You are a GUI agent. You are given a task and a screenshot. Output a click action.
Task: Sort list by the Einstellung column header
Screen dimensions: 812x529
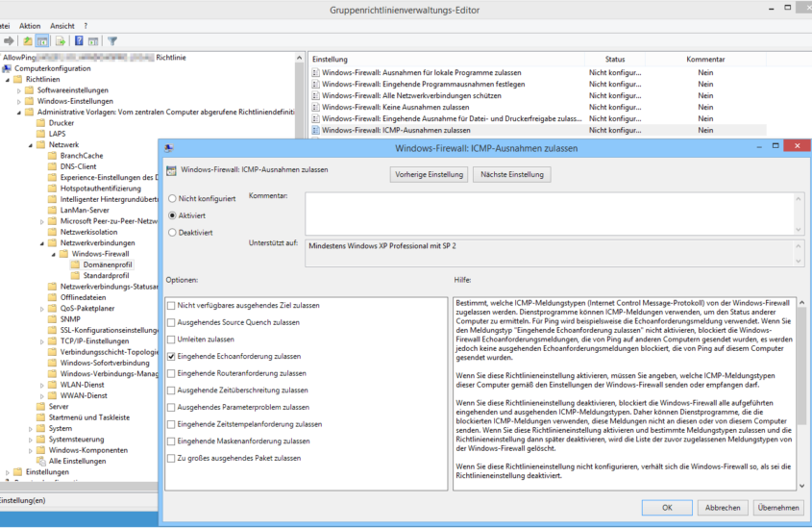pos(449,59)
